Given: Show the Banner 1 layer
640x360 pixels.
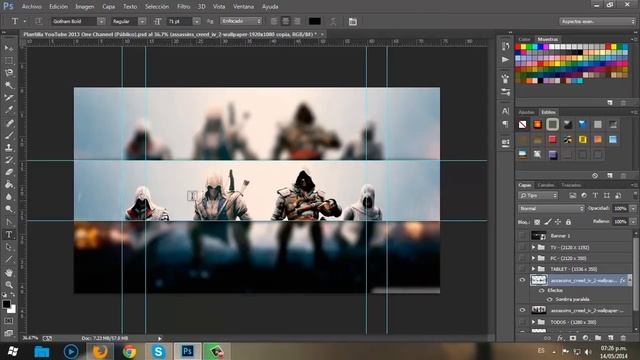Looking at the screenshot, I should [522, 236].
